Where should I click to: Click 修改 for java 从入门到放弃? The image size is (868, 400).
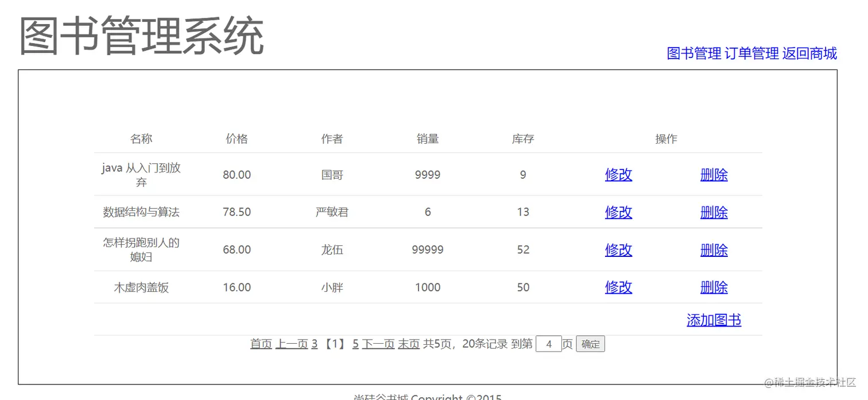click(618, 175)
